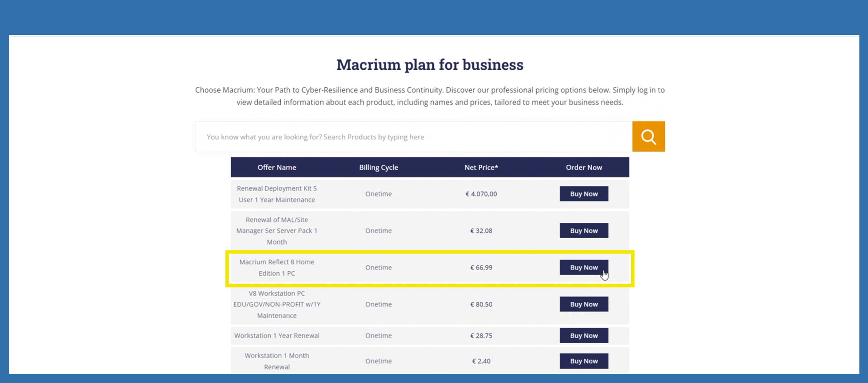Click the Billing Cycle column header
The image size is (868, 383).
tap(379, 168)
